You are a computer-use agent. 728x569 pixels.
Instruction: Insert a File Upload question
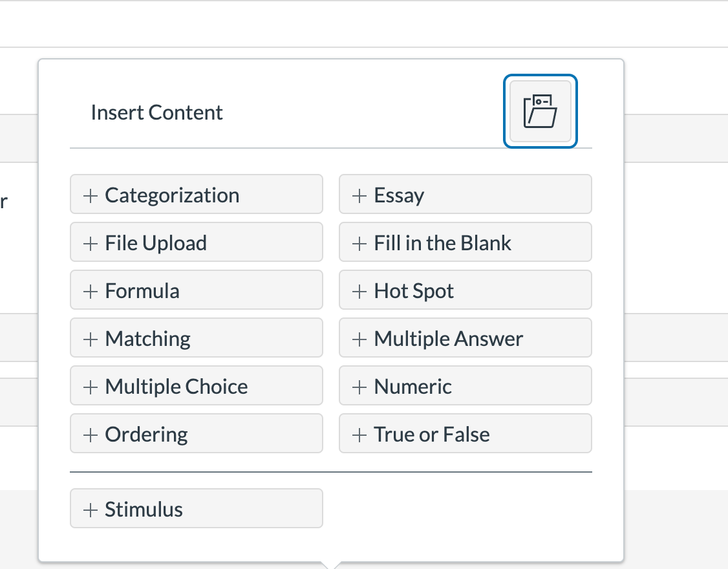[x=196, y=243]
